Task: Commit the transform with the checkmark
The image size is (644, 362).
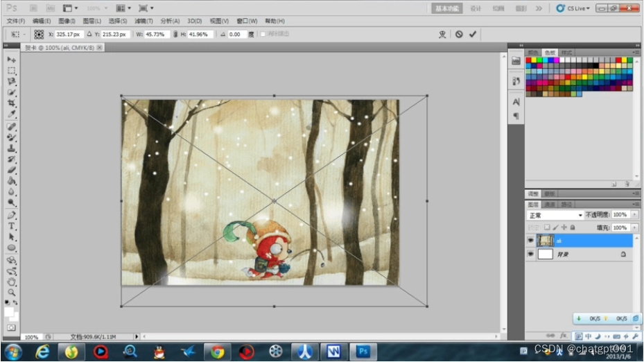Action: click(x=473, y=34)
